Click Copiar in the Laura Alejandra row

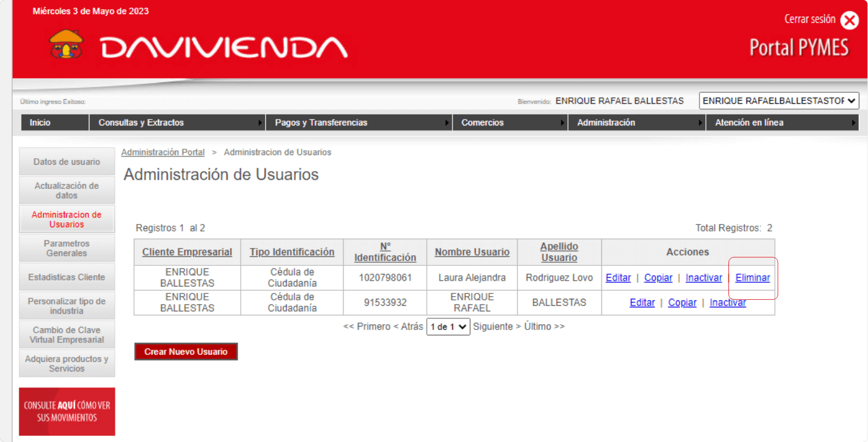coord(658,278)
